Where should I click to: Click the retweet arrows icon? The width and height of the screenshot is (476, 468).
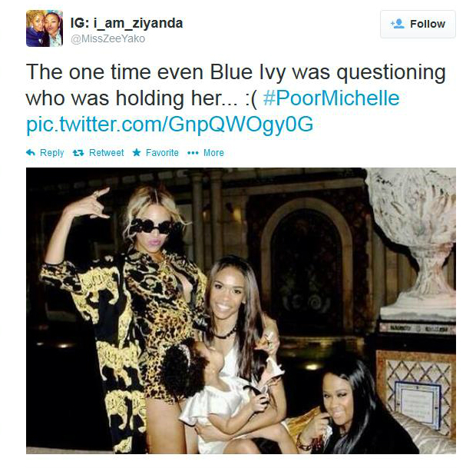78,153
